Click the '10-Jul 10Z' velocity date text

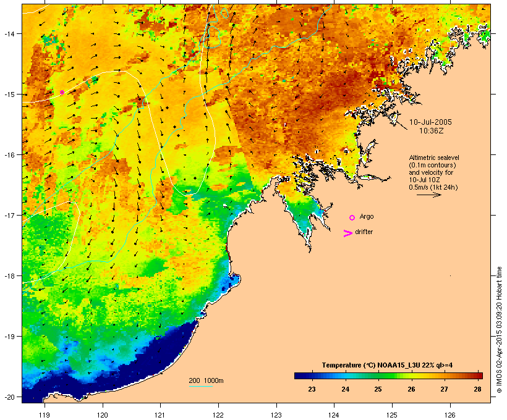point(424,180)
